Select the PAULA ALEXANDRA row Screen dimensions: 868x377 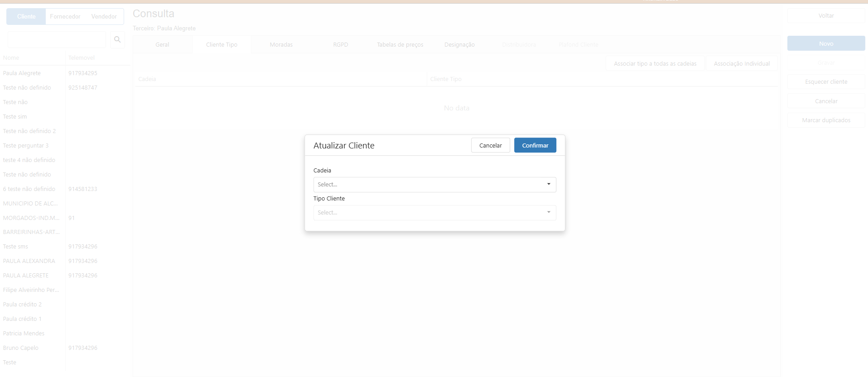click(x=65, y=261)
